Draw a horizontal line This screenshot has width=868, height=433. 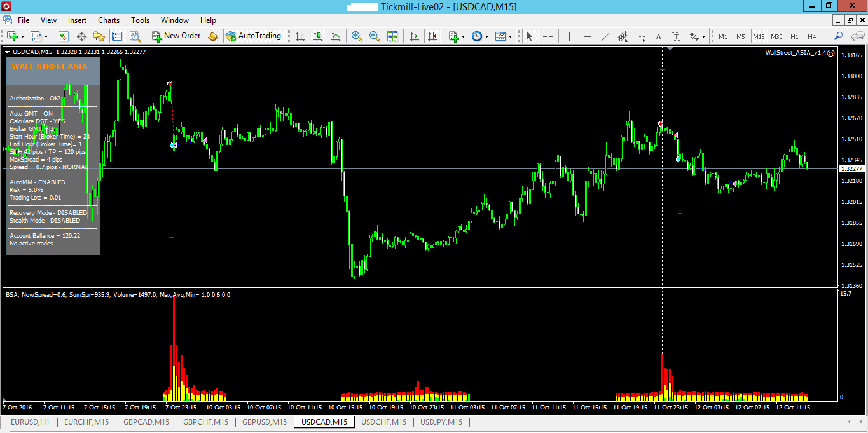click(x=587, y=36)
